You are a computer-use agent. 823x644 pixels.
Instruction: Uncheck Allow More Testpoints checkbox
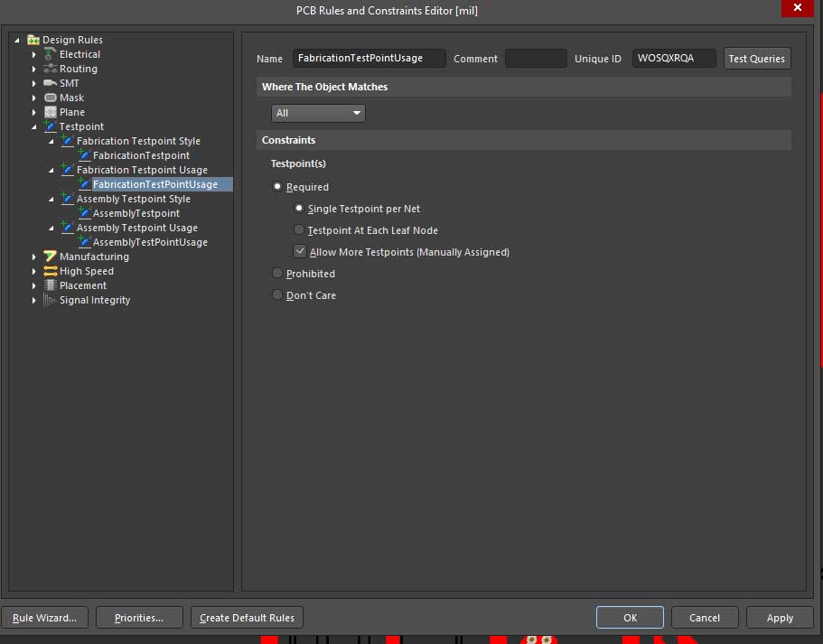(300, 252)
